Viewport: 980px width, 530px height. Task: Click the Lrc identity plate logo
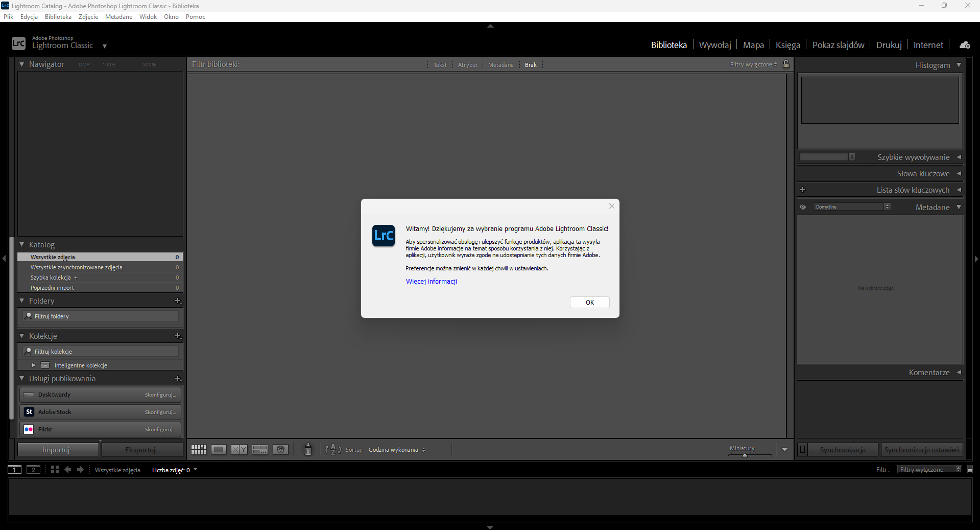(18, 43)
